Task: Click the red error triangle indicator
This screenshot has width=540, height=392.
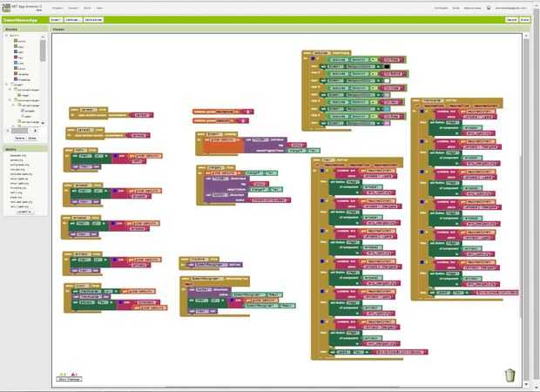Action: tap(74, 374)
